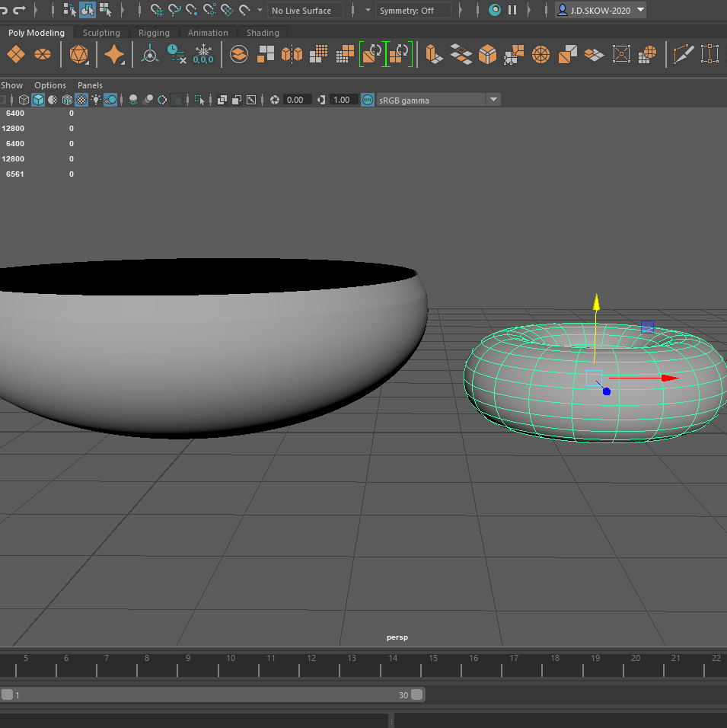Toggle color management ON button
Screen dimensions: 727x728
click(x=368, y=100)
